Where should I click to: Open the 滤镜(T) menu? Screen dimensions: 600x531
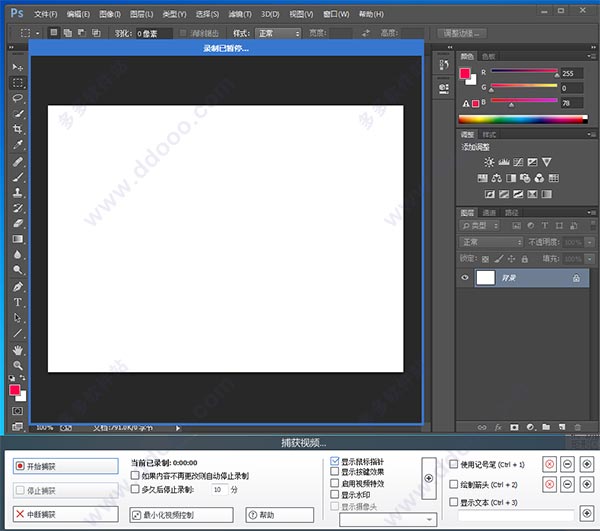click(x=240, y=14)
